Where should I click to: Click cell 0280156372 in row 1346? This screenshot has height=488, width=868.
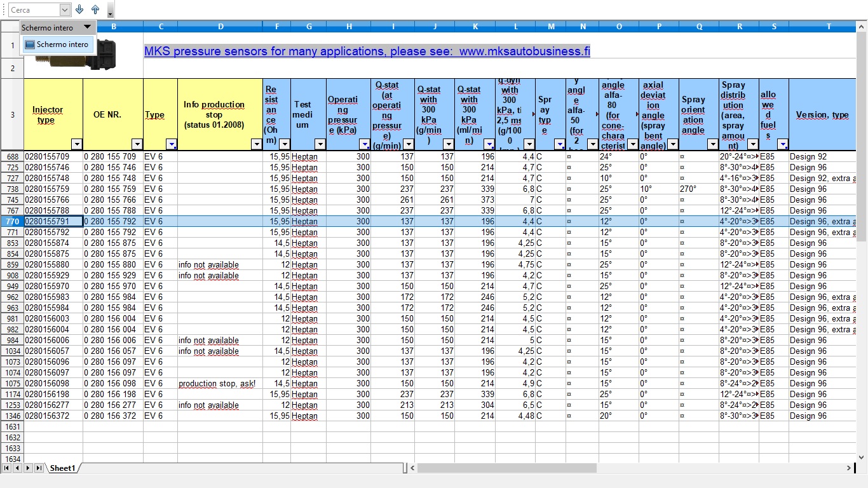(x=53, y=416)
